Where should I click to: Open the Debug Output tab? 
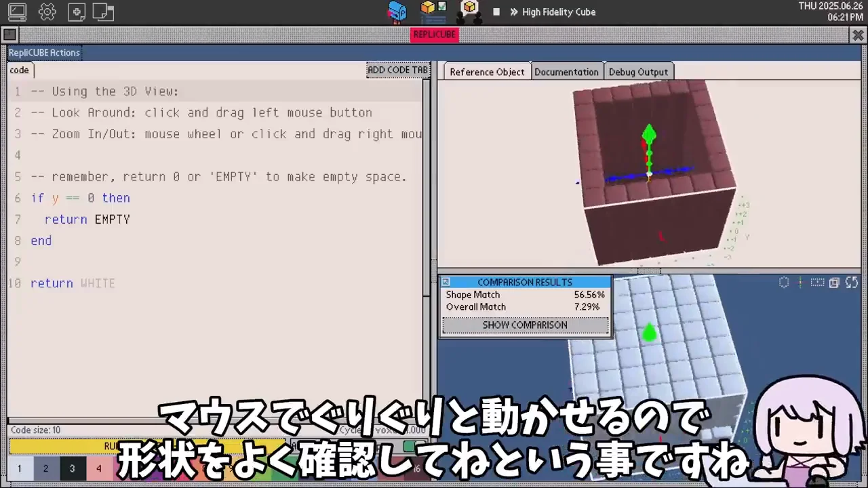click(638, 72)
